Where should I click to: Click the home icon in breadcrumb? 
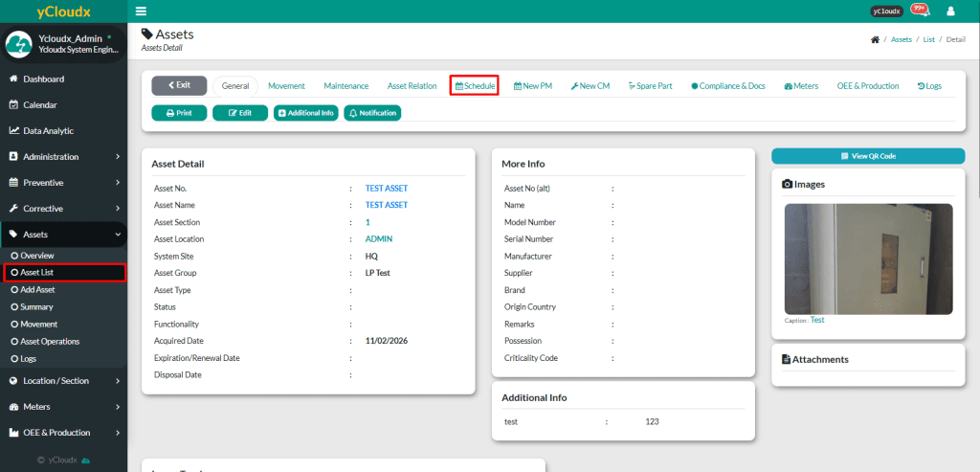click(875, 39)
